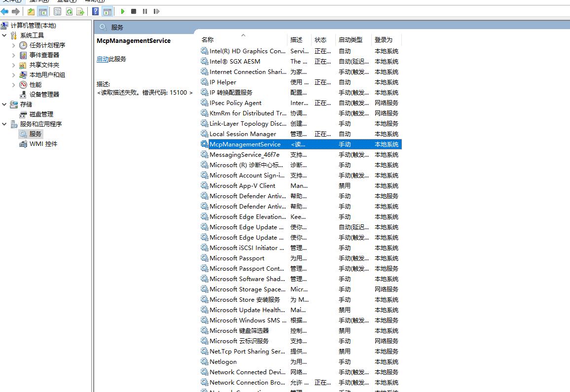Select the Intel® SGX AESM service
The height and width of the screenshot is (392, 570).
point(301,62)
